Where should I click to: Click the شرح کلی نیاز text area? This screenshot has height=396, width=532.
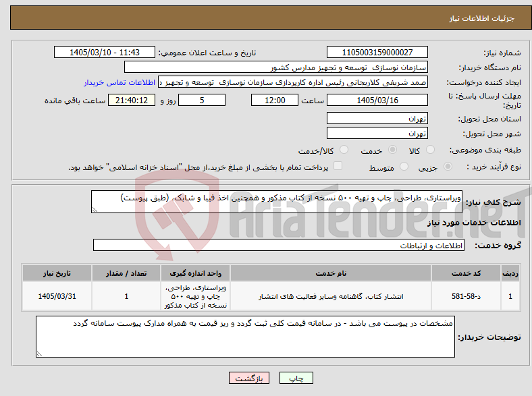tap(277, 202)
